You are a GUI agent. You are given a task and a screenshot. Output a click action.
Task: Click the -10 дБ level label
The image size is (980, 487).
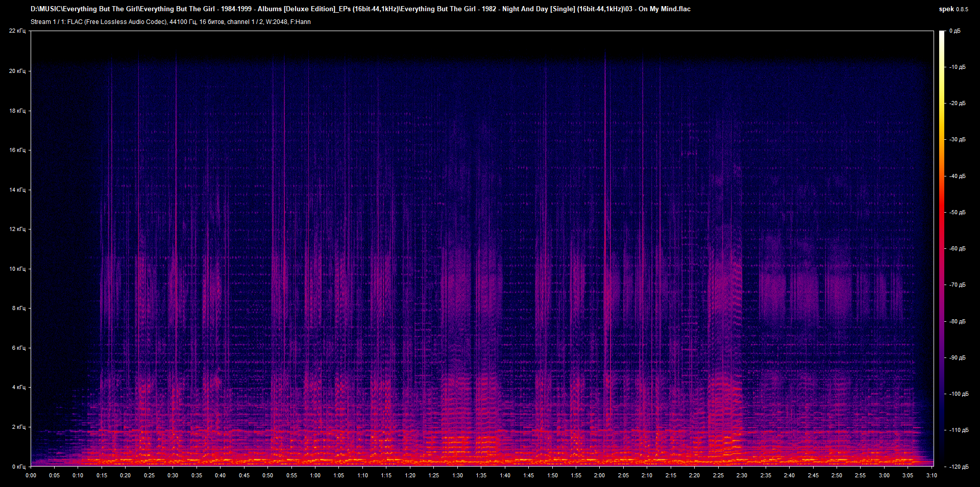(x=957, y=67)
